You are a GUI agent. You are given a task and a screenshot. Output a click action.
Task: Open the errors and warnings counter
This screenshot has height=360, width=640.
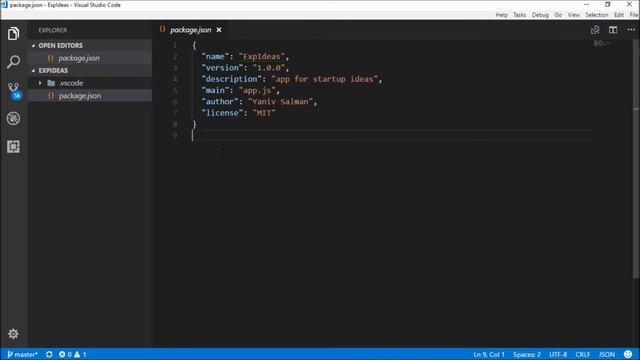point(72,354)
